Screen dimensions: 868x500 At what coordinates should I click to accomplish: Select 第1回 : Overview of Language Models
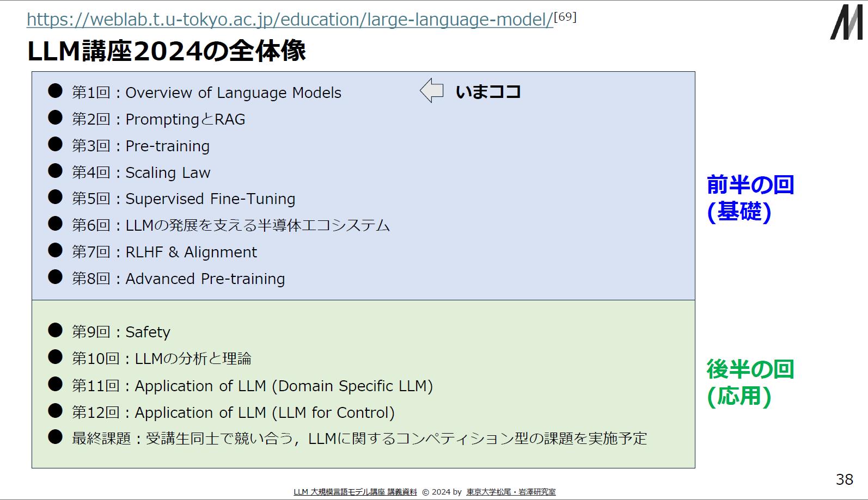pyautogui.click(x=206, y=92)
